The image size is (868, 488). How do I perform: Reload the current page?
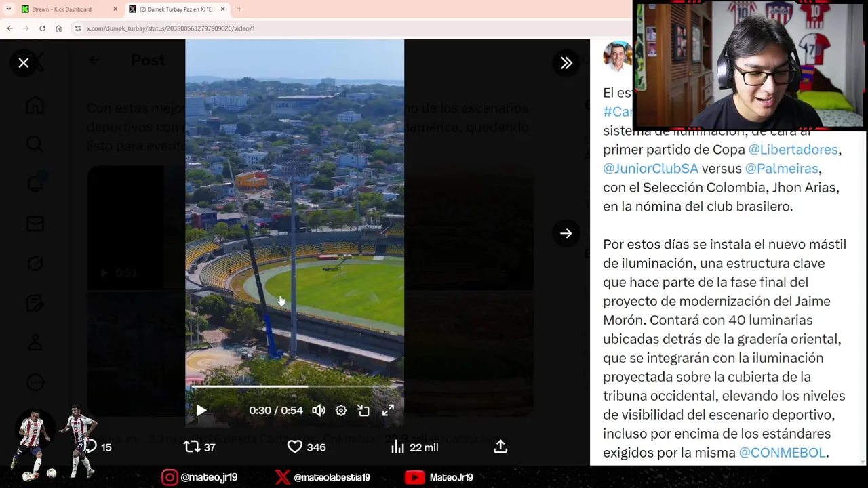pyautogui.click(x=42, y=28)
